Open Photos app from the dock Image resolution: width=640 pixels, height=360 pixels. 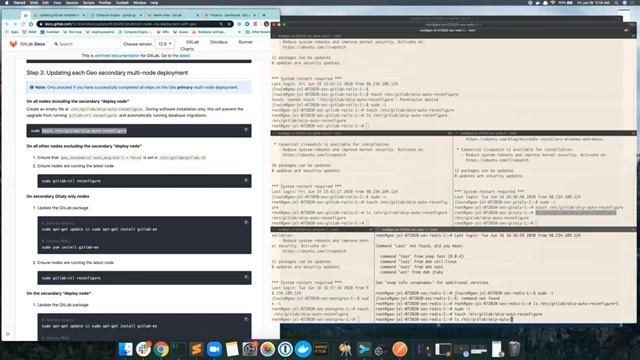267,349
